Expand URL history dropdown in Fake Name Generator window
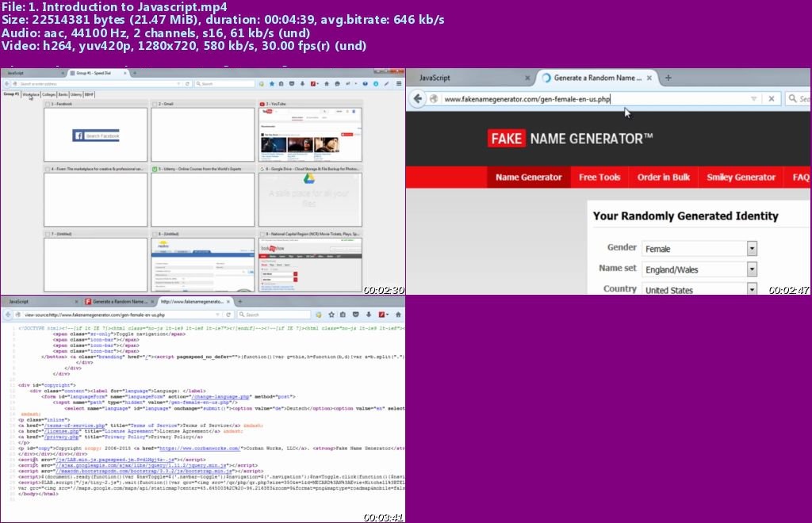 (753, 98)
